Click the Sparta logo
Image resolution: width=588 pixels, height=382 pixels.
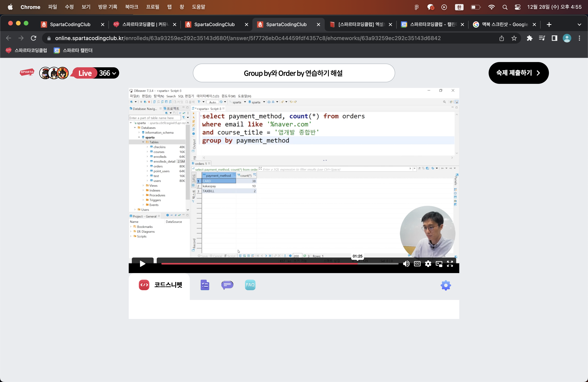point(27,72)
